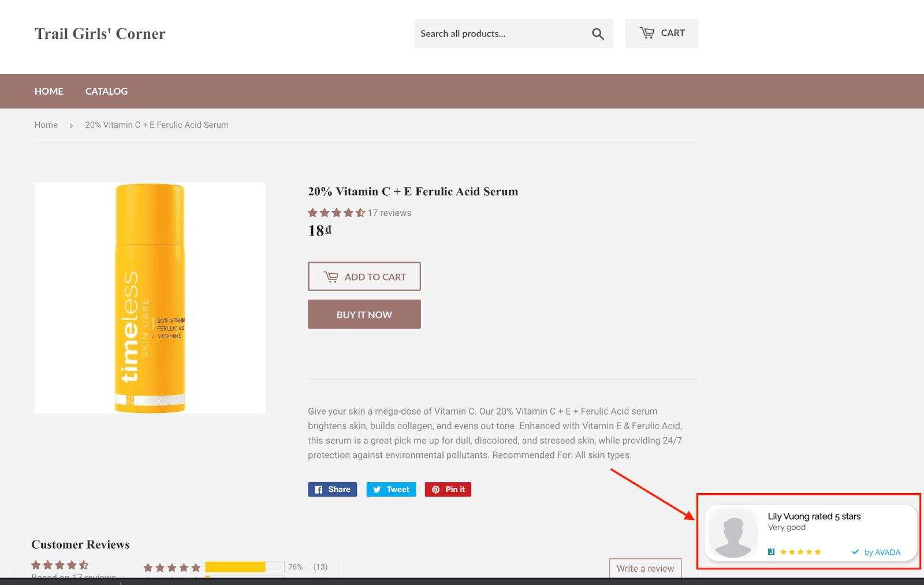Click the 5-star yellow rating bar
924x585 pixels.
235,567
